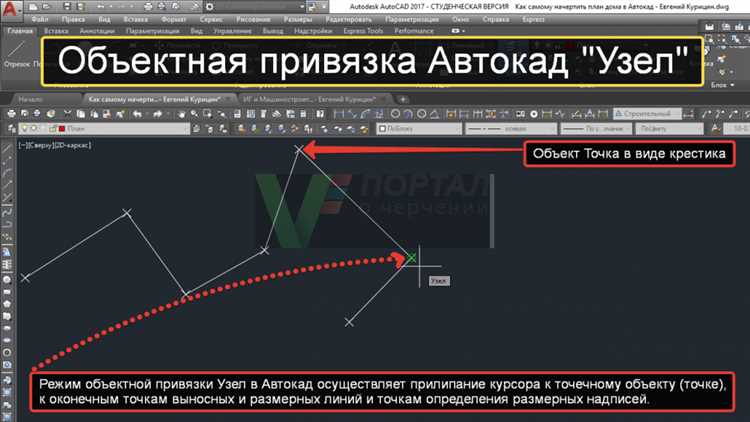This screenshot has height=422, width=750.
Task: Select the Zoom window tool icon
Action: click(x=208, y=114)
